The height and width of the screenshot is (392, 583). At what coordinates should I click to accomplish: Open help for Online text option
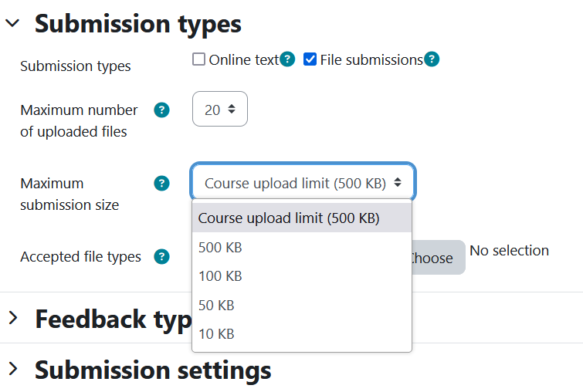click(287, 59)
